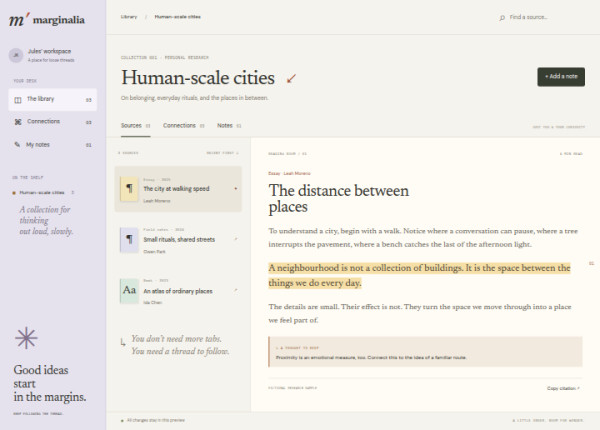600x430 pixels.
Task: Click The distance between places heading
Action: coord(339,199)
